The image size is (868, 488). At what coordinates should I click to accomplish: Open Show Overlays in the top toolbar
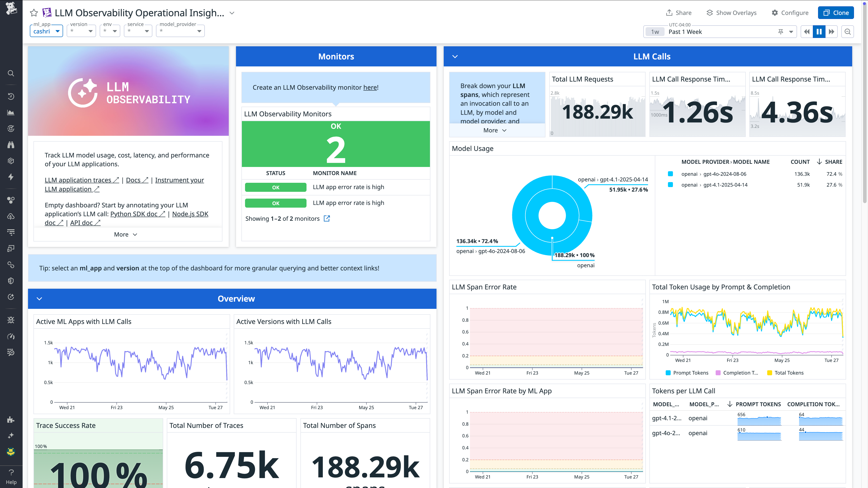731,12
